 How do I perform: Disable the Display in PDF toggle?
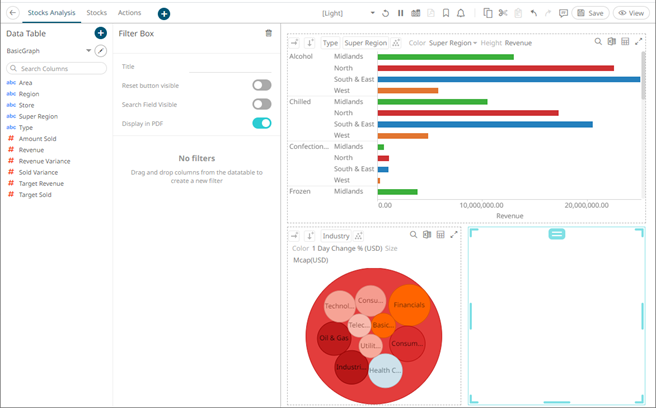pos(261,123)
